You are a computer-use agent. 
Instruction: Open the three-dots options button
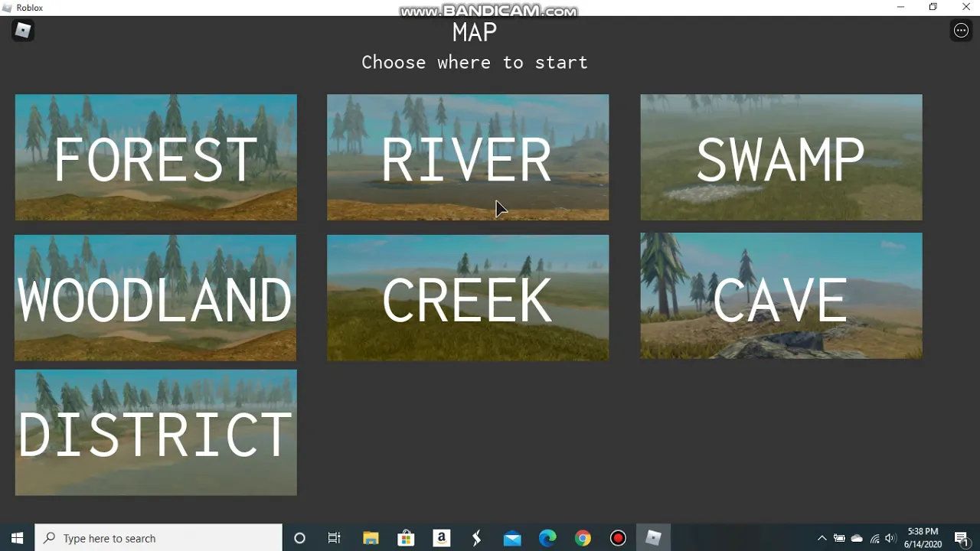[x=961, y=31]
